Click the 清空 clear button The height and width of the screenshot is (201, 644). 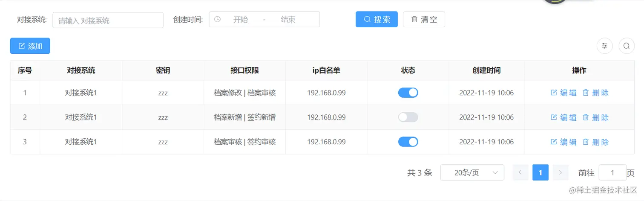click(x=424, y=19)
